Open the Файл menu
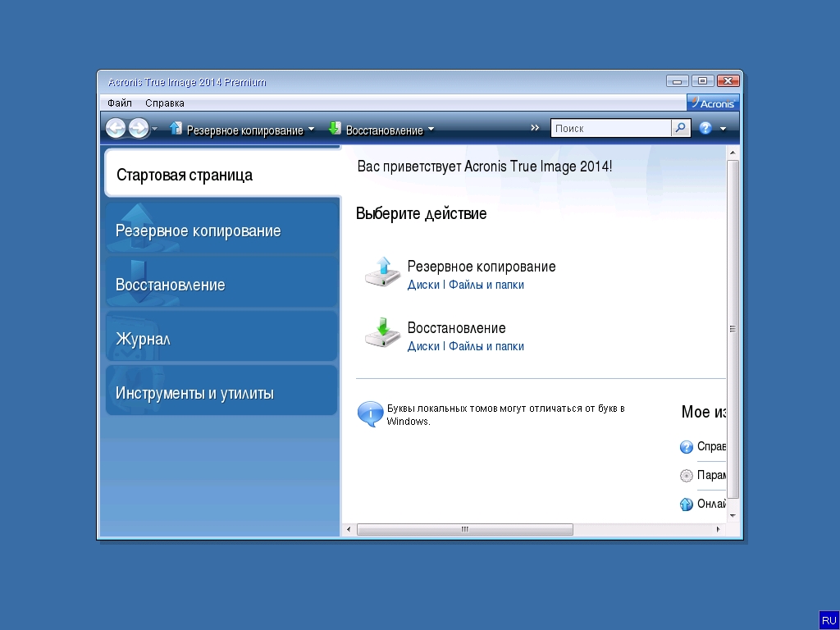 pos(120,103)
